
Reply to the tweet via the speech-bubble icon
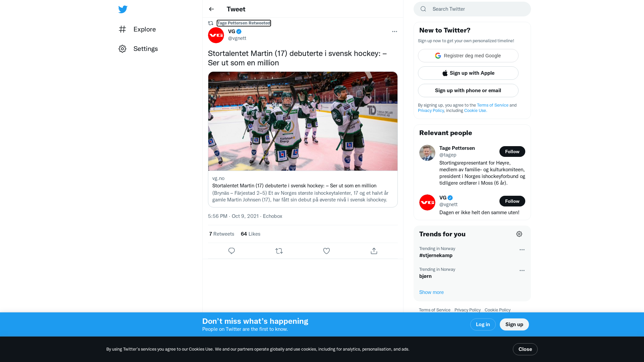pos(231,251)
